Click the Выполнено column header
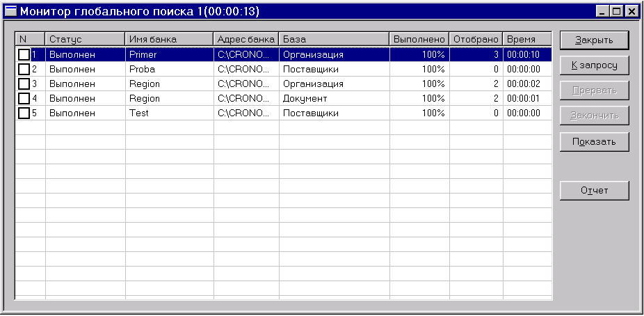644x316 pixels. tap(419, 40)
